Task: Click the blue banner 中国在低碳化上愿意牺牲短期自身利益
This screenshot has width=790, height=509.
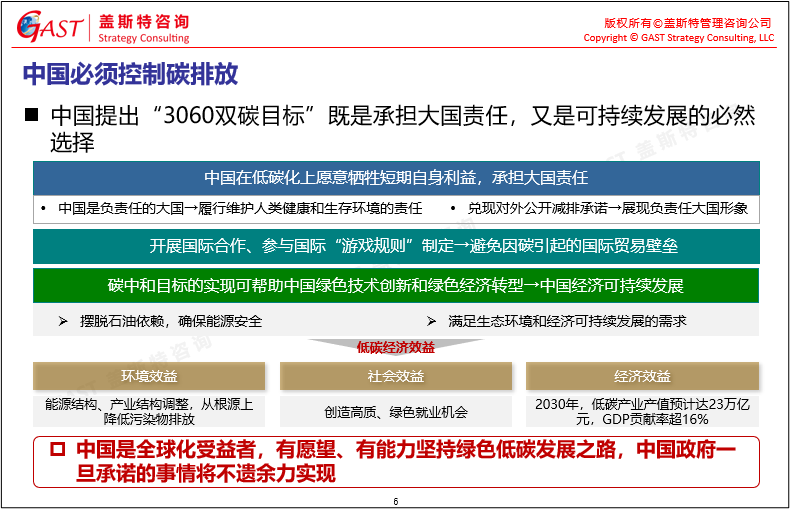Action: click(395, 177)
